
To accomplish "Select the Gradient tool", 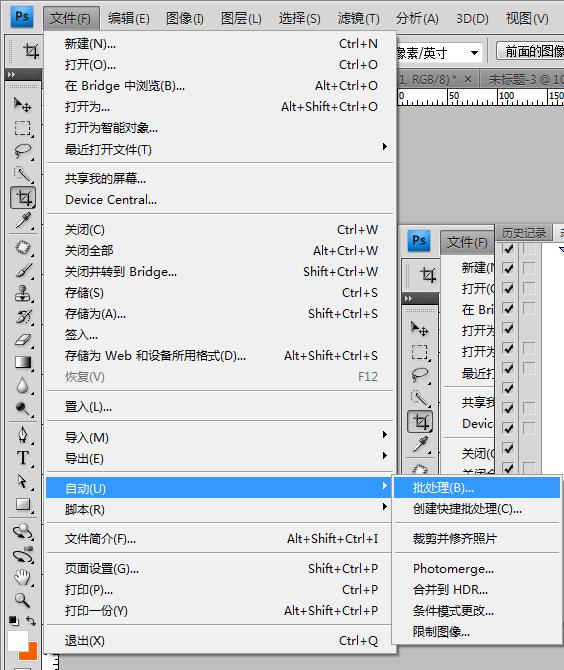I will point(23,362).
